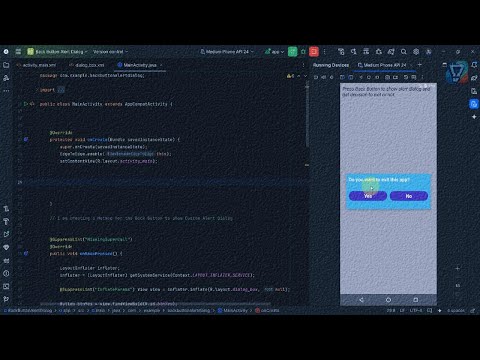Go to the next highlighted problem arrow
480x360 pixels.
[x=305, y=76]
